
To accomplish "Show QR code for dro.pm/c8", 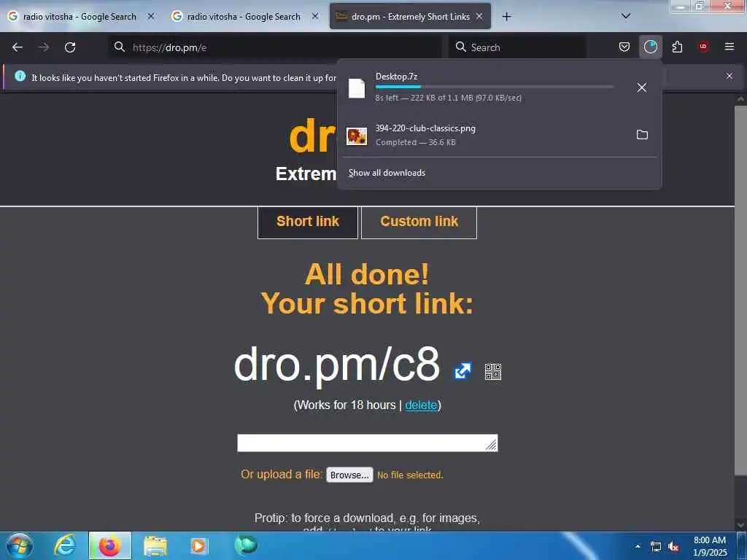I will pos(493,371).
